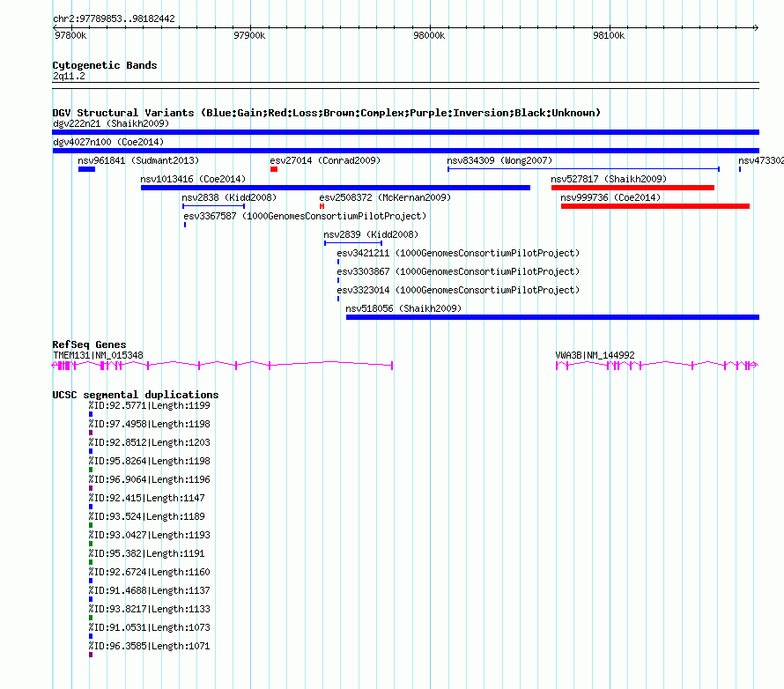784x689 pixels.
Task: Click the esv3303867 variant label
Action: click(x=458, y=271)
